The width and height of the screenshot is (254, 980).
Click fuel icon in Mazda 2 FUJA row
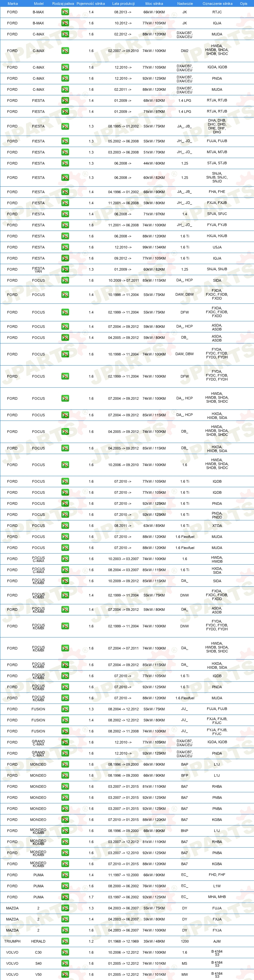65,908
